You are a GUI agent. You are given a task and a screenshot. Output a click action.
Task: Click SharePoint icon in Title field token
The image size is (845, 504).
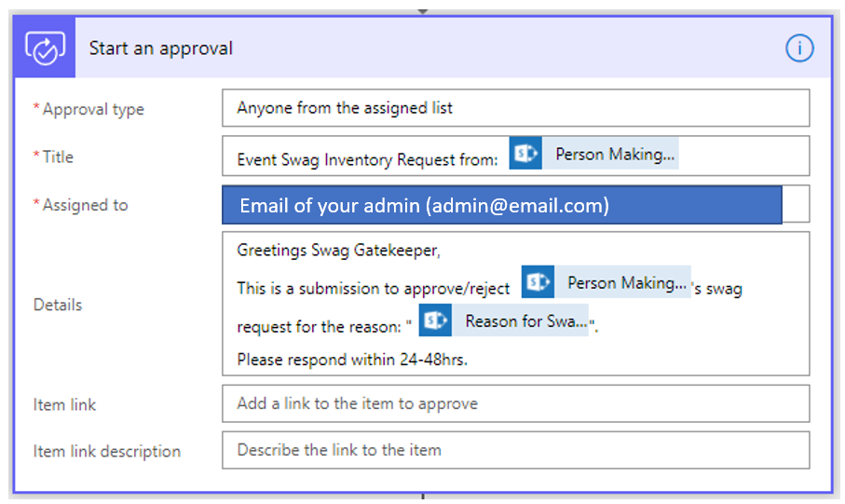525,154
